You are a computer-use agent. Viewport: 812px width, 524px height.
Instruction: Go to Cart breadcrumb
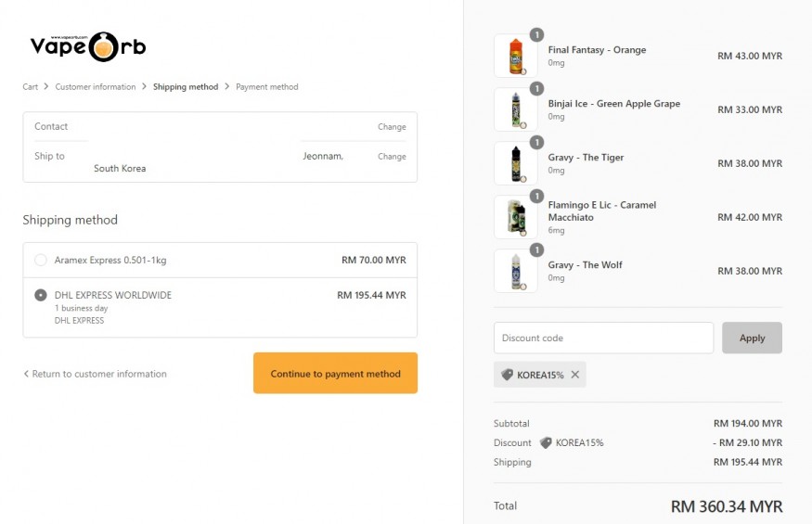click(x=30, y=87)
